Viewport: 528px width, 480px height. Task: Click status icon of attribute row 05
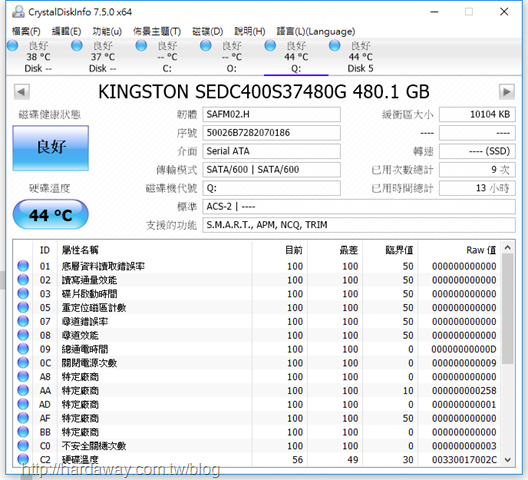coord(23,307)
